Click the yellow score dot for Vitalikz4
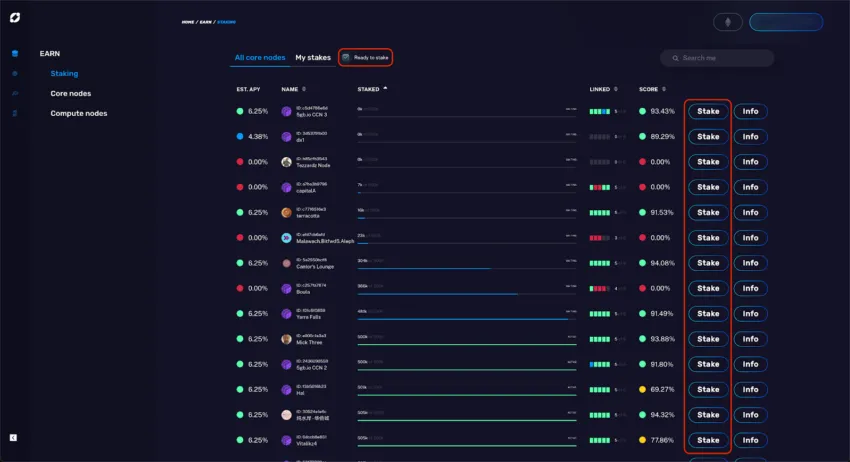 [642, 440]
